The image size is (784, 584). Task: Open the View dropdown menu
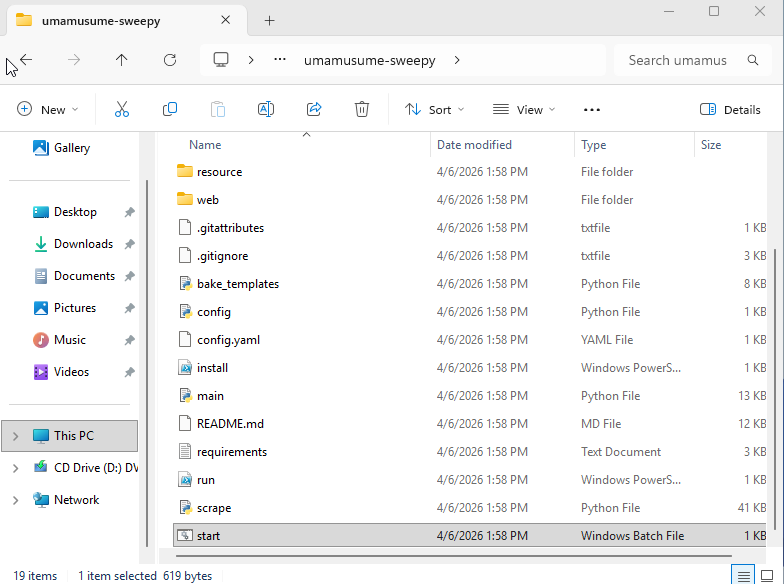[524, 110]
